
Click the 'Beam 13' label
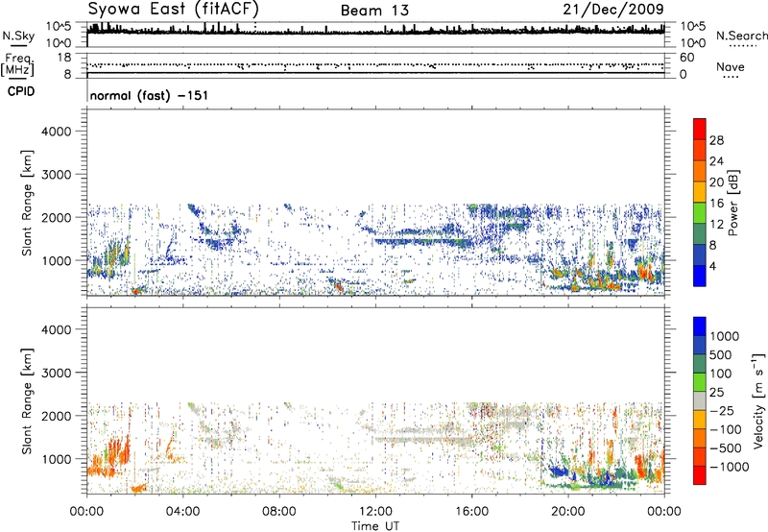[374, 11]
